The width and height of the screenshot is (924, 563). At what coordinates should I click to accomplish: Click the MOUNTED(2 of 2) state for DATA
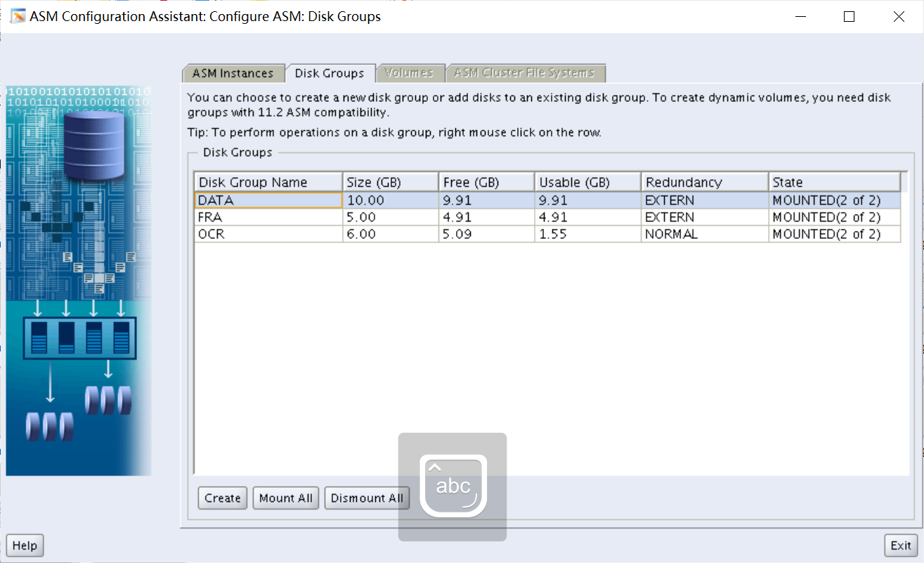tap(834, 200)
